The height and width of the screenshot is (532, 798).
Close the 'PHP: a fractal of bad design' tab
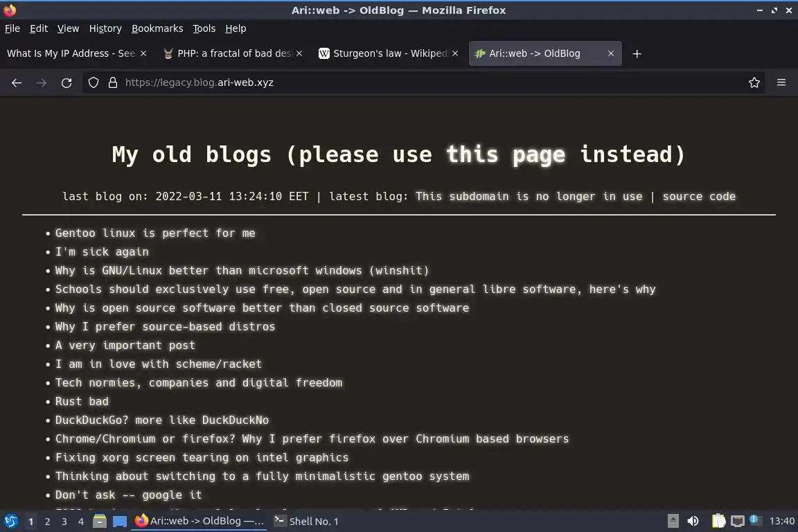(299, 53)
